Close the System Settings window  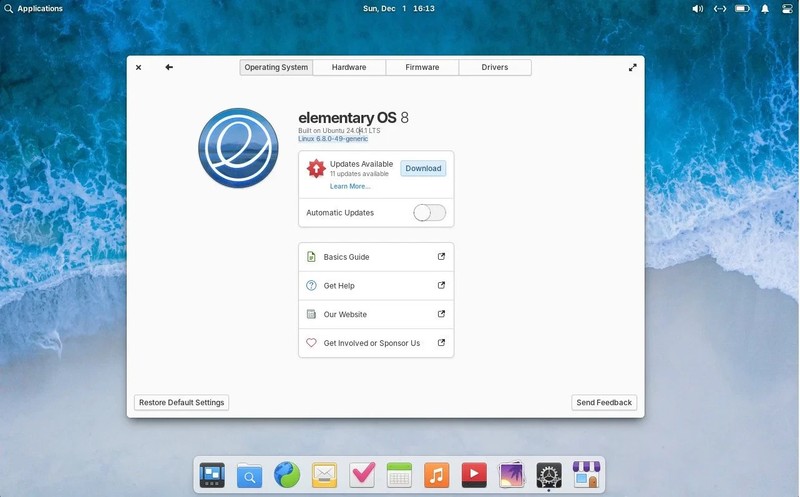138,67
